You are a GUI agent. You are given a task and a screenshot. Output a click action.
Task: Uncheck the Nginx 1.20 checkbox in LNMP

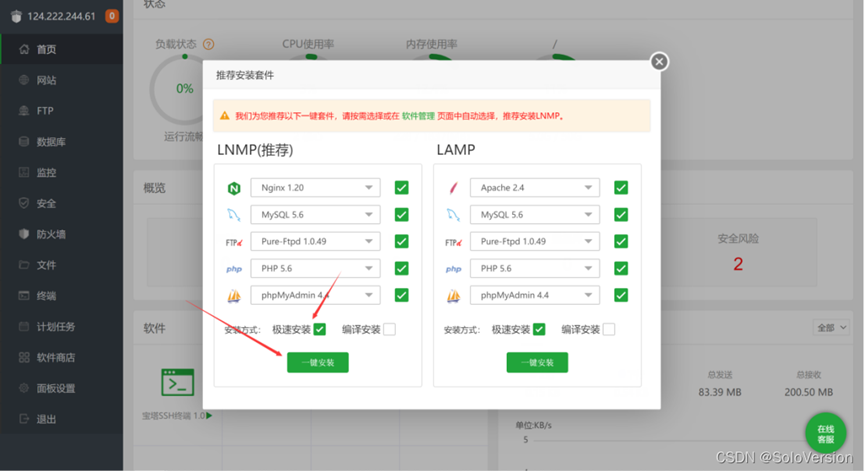401,188
